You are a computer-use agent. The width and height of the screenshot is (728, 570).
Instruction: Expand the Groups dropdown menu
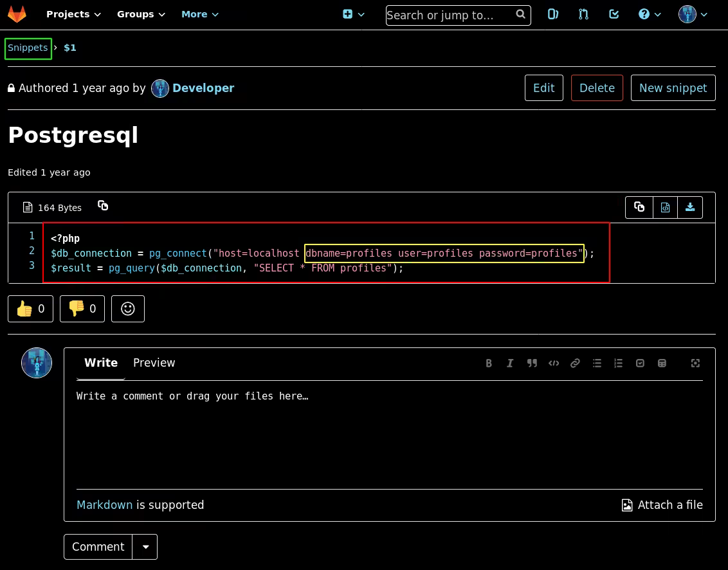[141, 14]
